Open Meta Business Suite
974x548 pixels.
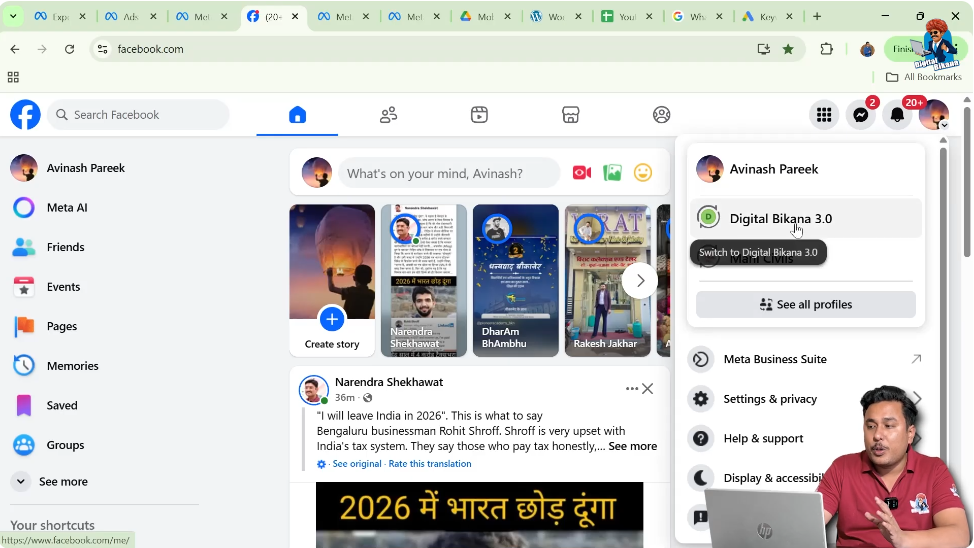(806, 359)
